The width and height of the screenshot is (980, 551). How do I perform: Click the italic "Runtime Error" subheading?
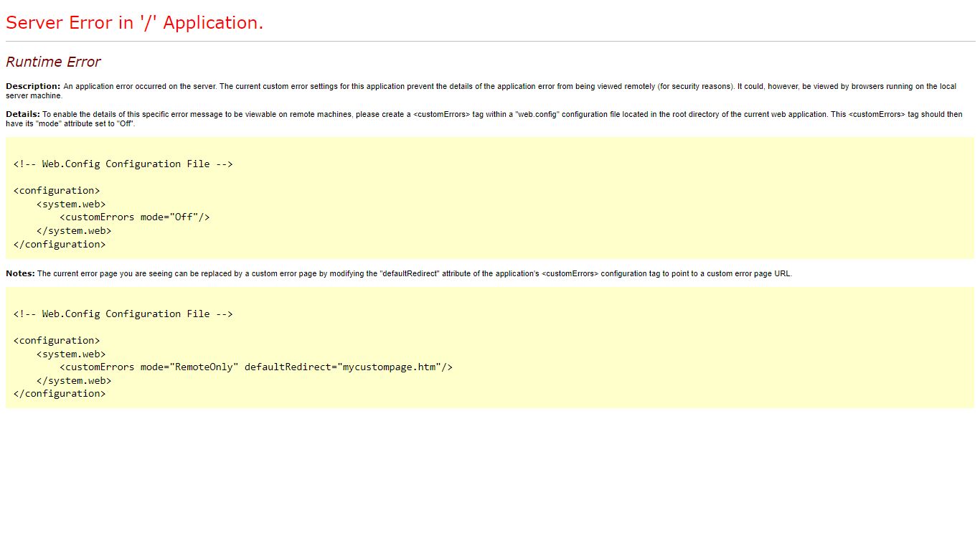[53, 62]
